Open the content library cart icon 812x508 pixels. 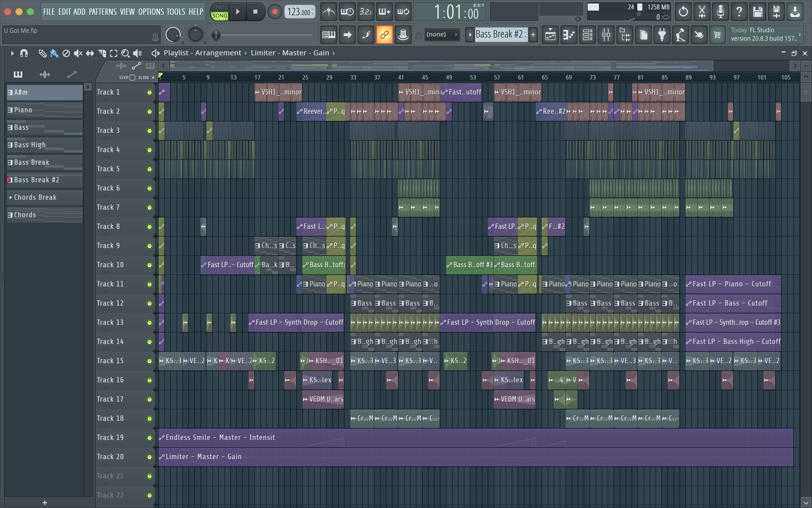point(717,35)
